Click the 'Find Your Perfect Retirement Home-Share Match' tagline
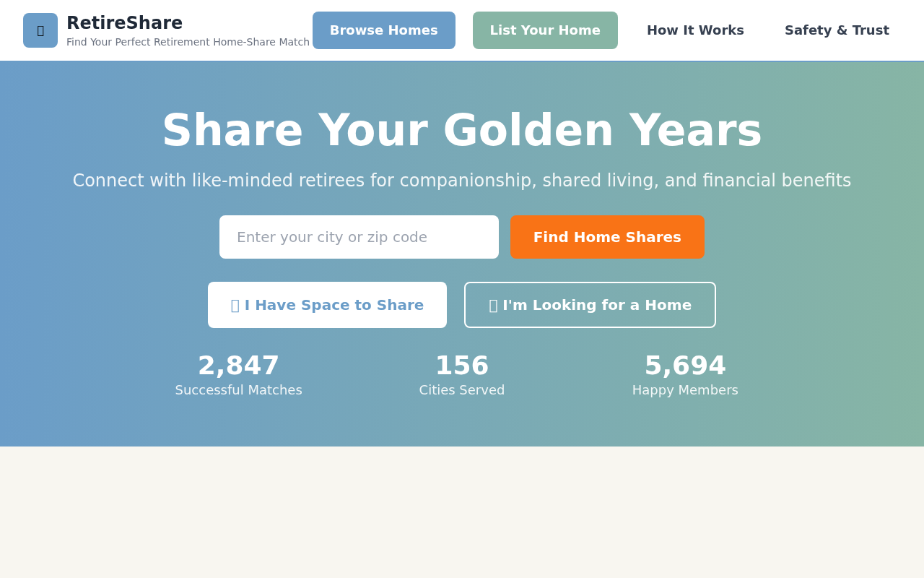 point(188,42)
